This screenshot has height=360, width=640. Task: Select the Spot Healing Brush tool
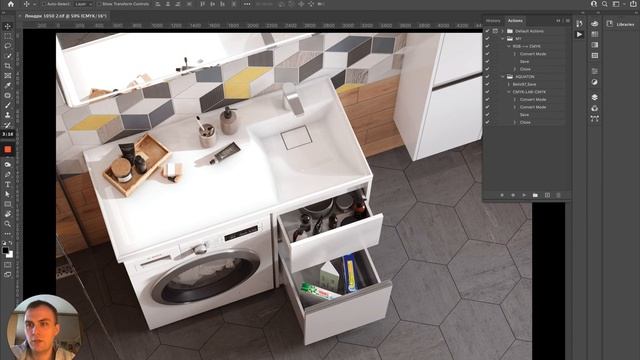[7, 95]
